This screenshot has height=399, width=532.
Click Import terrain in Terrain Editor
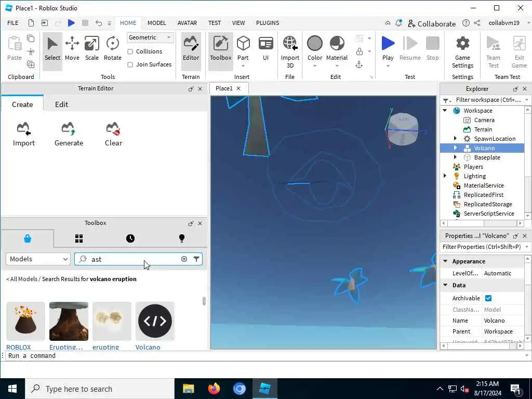tap(24, 135)
